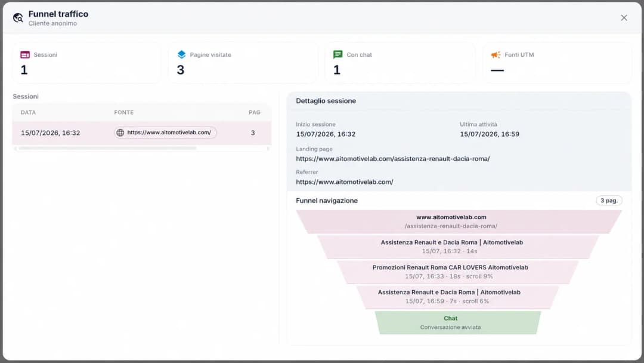Click the Fonti UTM megaphone icon
The height and width of the screenshot is (363, 644).
[496, 55]
